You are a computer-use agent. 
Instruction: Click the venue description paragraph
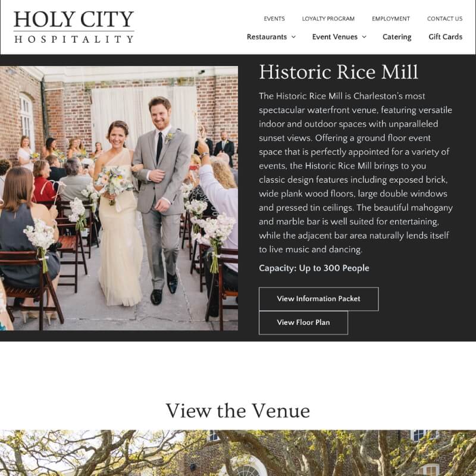pos(356,173)
